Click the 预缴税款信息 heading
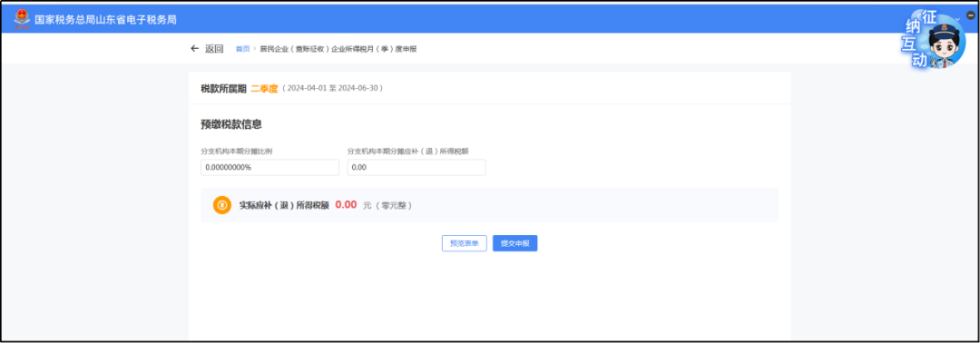 (231, 124)
